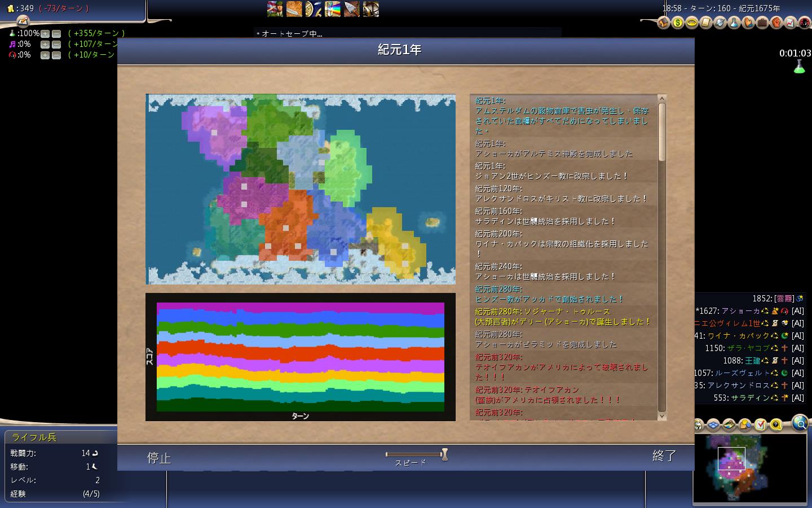812x508 pixels.
Task: Click the green research flask under timer
Action: [799, 67]
